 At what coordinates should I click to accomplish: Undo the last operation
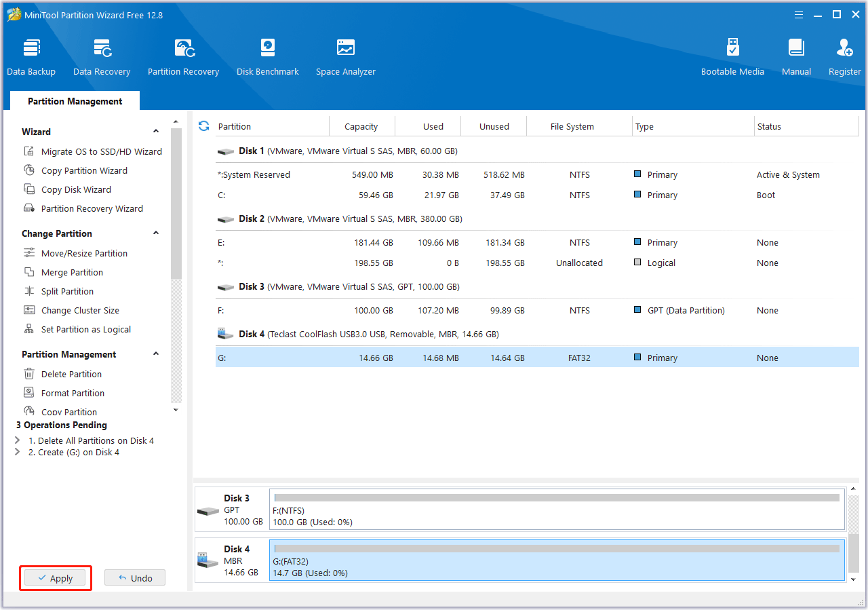click(135, 578)
